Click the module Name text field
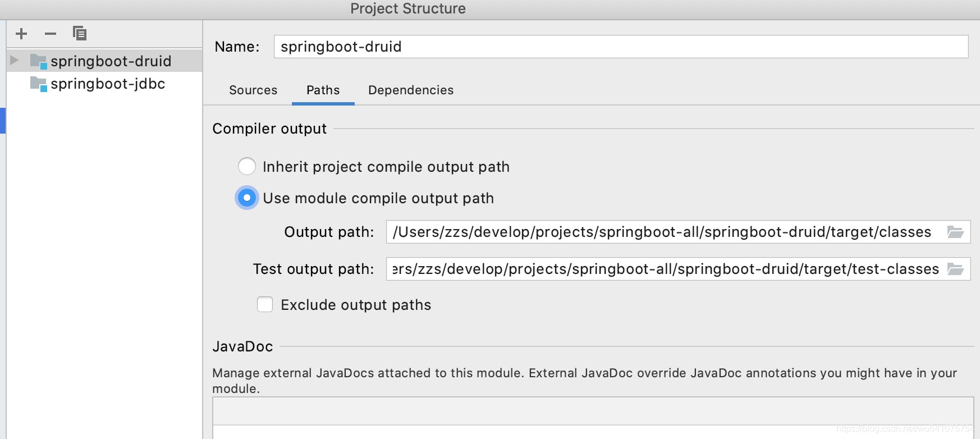The image size is (980, 439). (x=620, y=47)
